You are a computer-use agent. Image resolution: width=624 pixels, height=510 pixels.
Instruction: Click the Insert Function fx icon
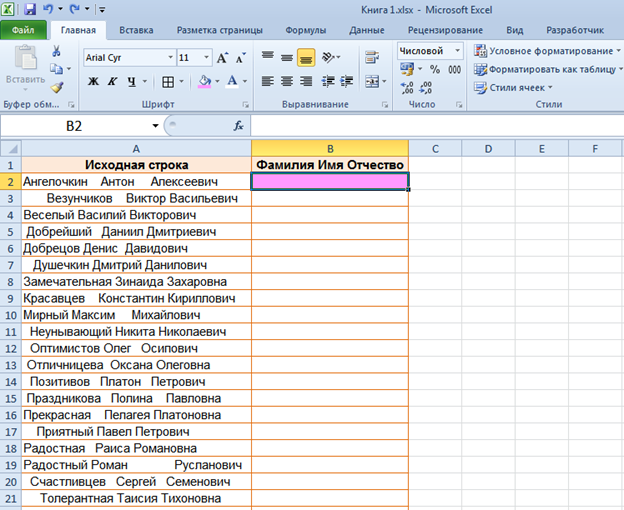[238, 126]
